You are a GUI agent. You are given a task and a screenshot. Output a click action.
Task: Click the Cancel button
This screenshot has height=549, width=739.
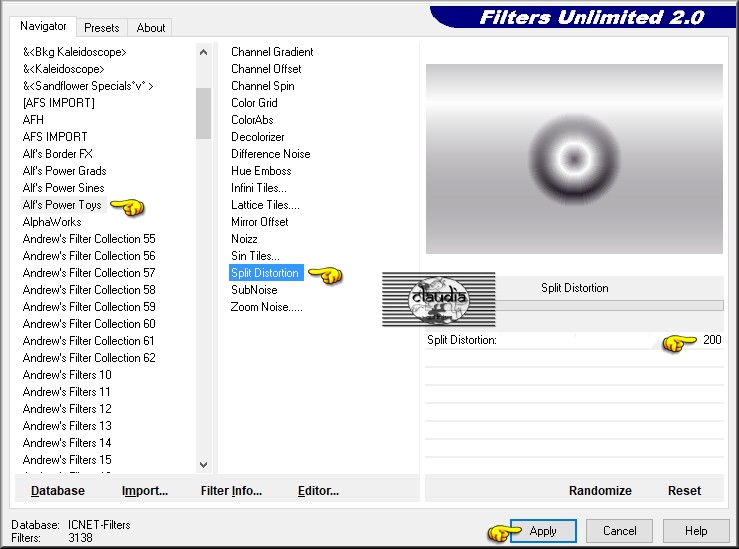619,531
